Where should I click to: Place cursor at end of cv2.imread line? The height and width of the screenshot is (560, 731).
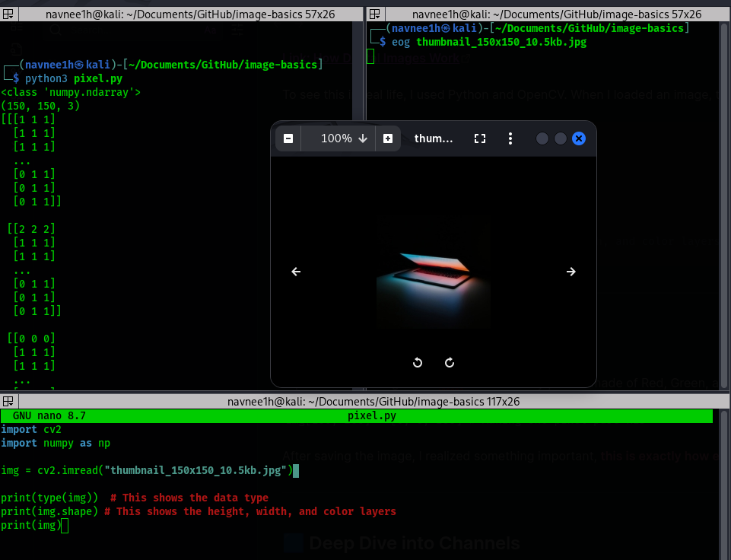(296, 471)
